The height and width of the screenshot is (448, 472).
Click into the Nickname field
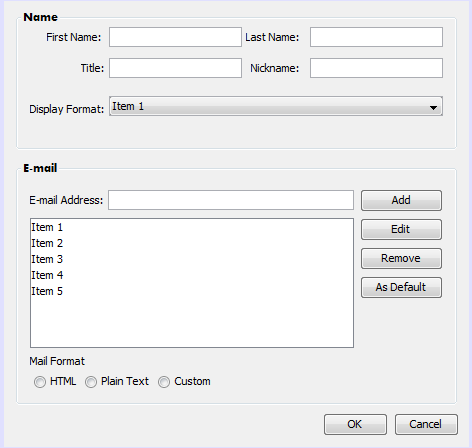coord(376,68)
